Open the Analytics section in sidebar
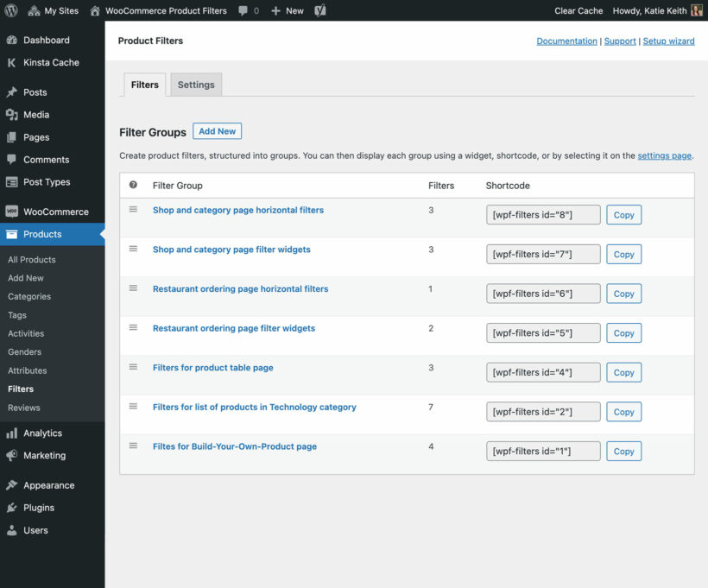Screen dimensions: 708x588 point(42,433)
